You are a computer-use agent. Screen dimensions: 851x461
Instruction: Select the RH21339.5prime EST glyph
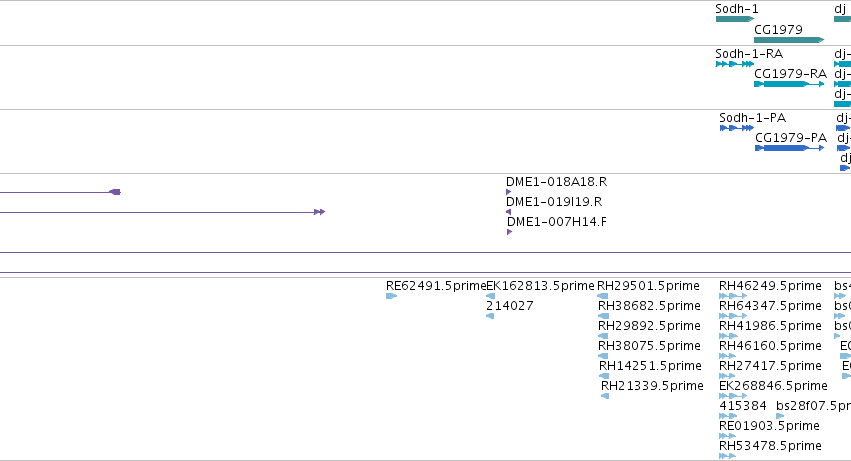[x=605, y=396]
